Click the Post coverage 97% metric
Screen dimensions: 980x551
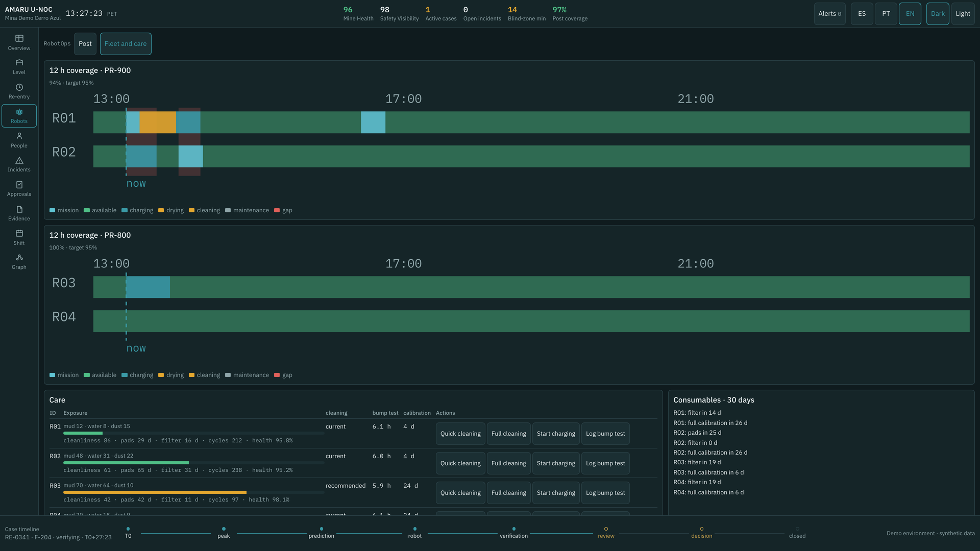point(570,14)
